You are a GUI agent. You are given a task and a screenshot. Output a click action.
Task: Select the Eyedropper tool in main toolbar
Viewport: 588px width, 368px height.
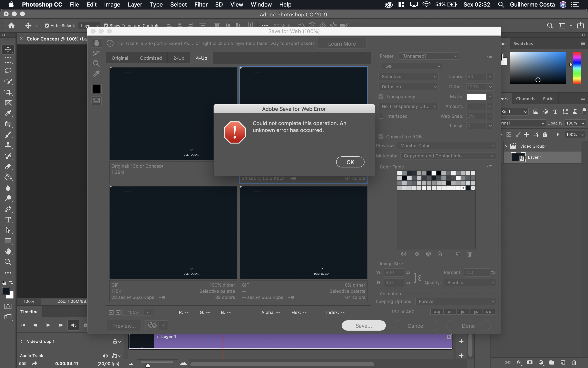tap(8, 113)
